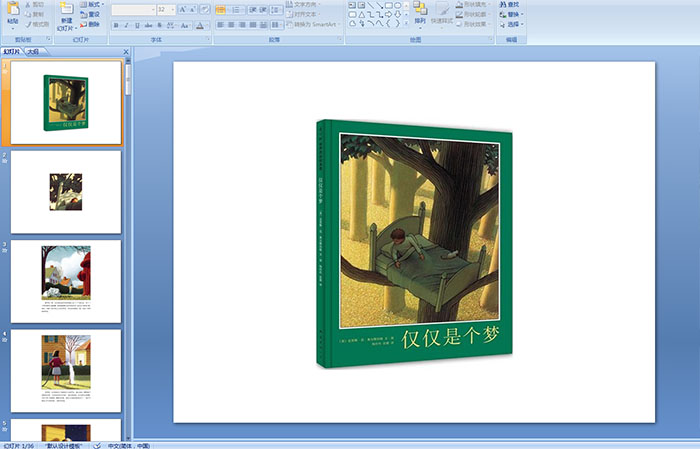Open the Select (选择) dropdown
The height and width of the screenshot is (449, 700).
[x=512, y=24]
